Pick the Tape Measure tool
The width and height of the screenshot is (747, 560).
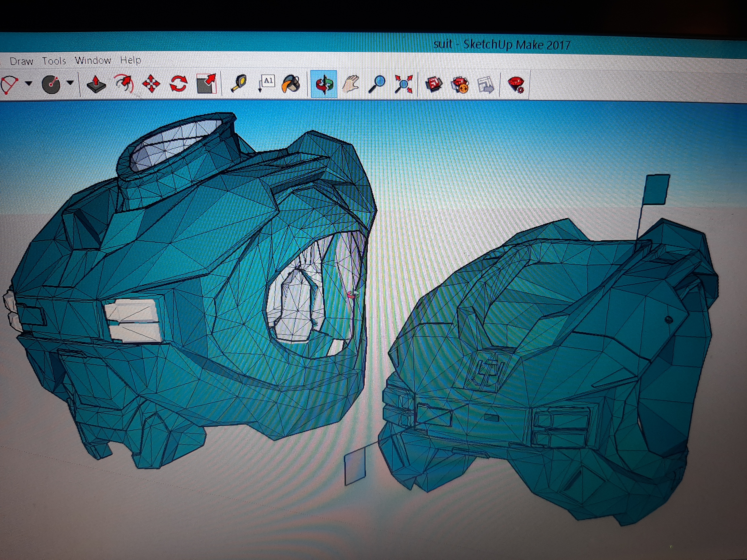(239, 83)
